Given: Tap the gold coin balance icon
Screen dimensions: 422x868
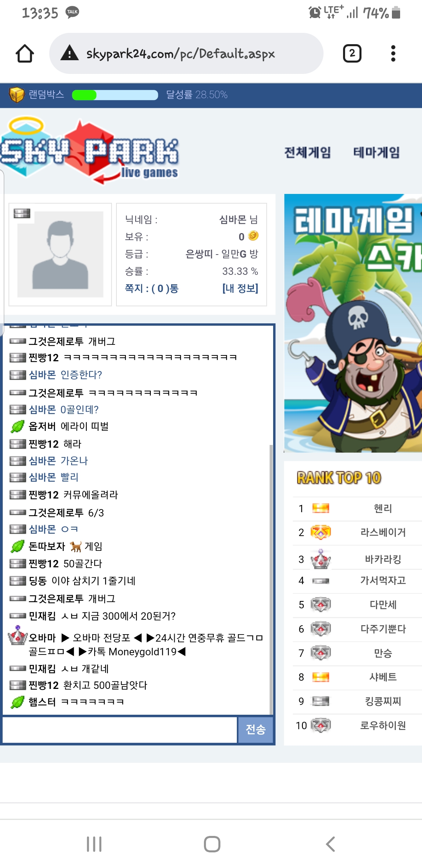Looking at the screenshot, I should click(253, 236).
